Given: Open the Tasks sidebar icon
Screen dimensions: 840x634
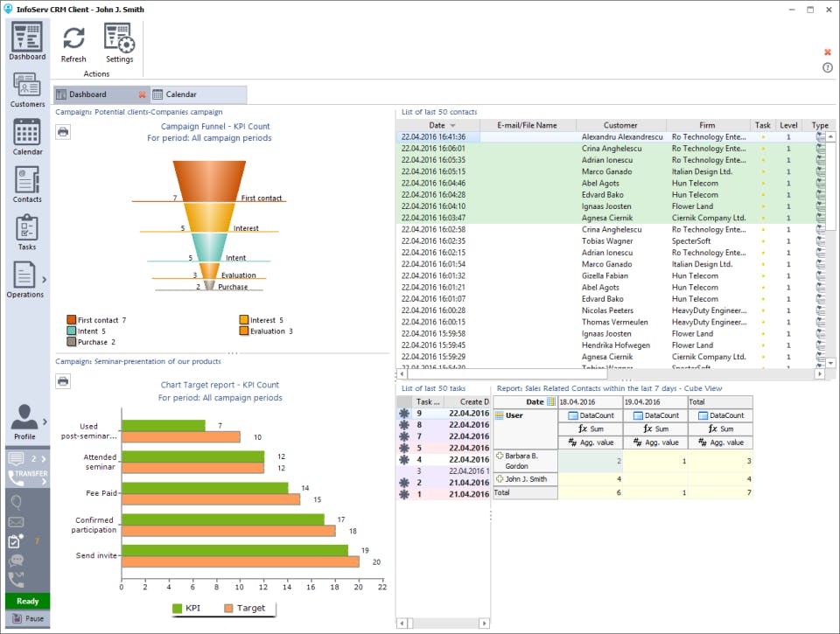Looking at the screenshot, I should click(27, 232).
